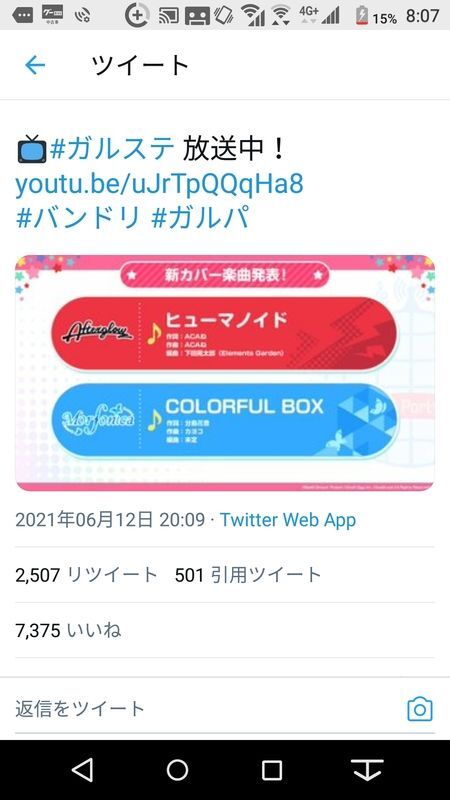Tap the Android back navigation triangle

click(83, 769)
